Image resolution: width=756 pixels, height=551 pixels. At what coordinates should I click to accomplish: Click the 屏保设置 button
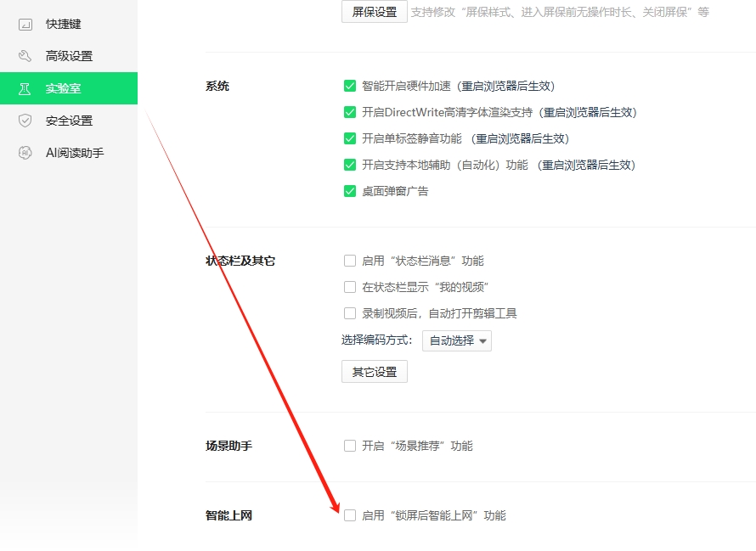374,12
